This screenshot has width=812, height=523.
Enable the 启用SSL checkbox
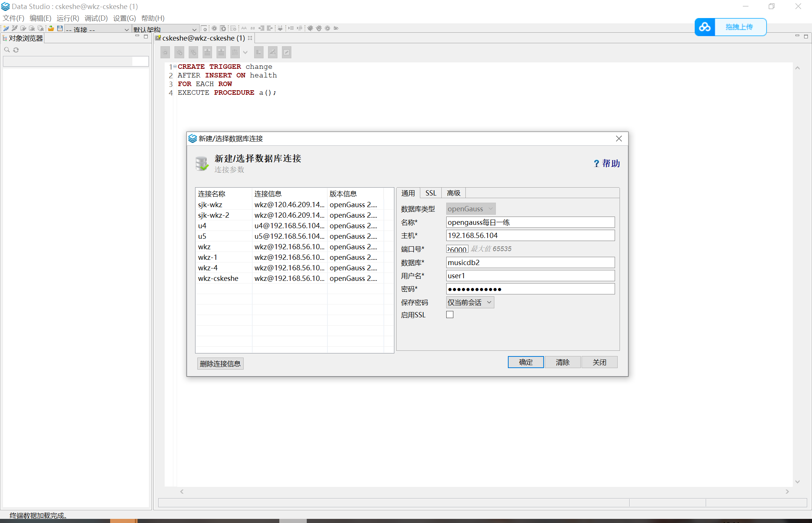click(450, 315)
